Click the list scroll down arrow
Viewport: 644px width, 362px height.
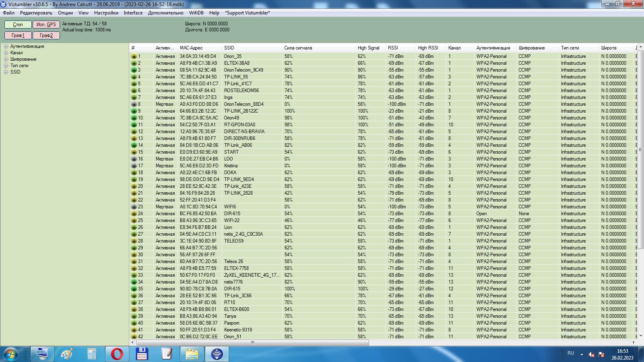641,336
